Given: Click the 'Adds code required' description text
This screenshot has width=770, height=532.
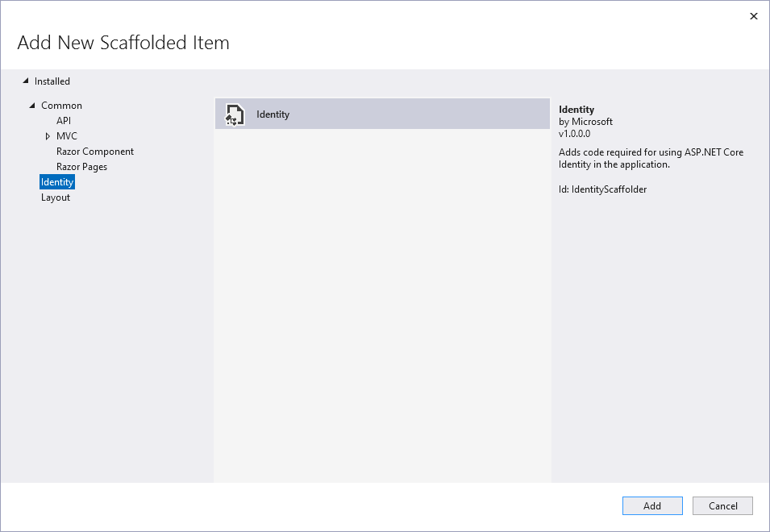Looking at the screenshot, I should click(651, 158).
